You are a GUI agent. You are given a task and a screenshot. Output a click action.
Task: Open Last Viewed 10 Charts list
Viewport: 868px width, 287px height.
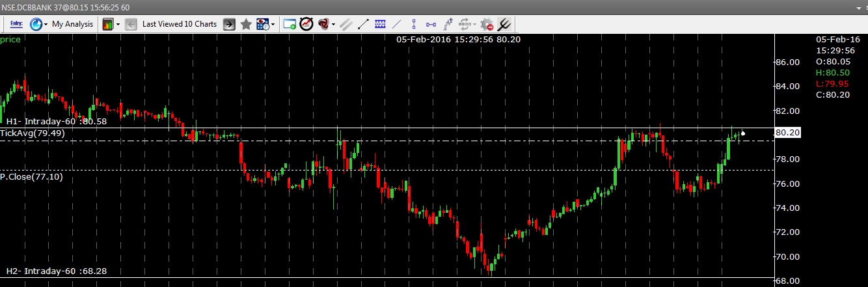180,24
